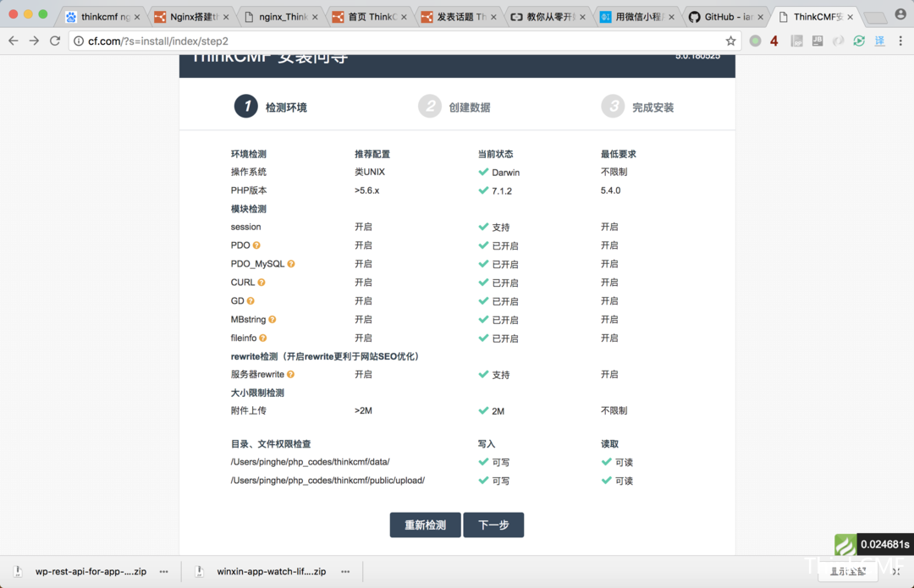Select step 1 检测环境
This screenshot has height=588, width=914.
pyautogui.click(x=271, y=107)
